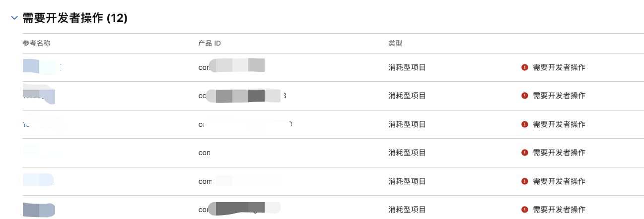
Task: Click the red alert icon in third row
Action: click(x=525, y=124)
